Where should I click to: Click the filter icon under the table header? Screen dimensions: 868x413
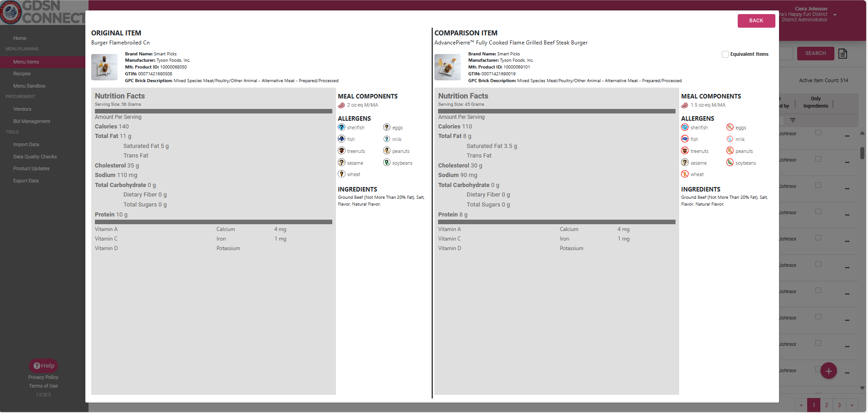coord(793,120)
